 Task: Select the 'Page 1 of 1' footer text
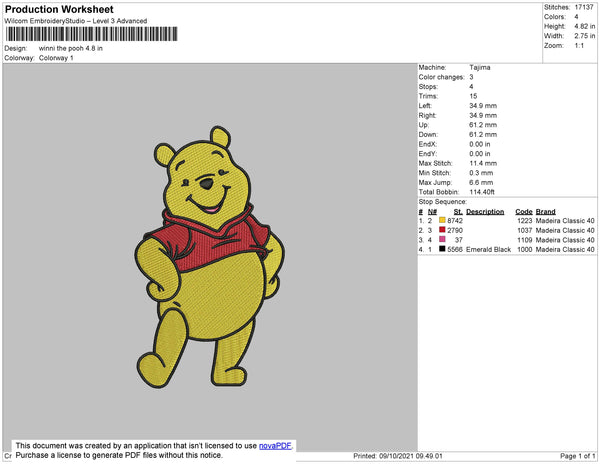578,456
